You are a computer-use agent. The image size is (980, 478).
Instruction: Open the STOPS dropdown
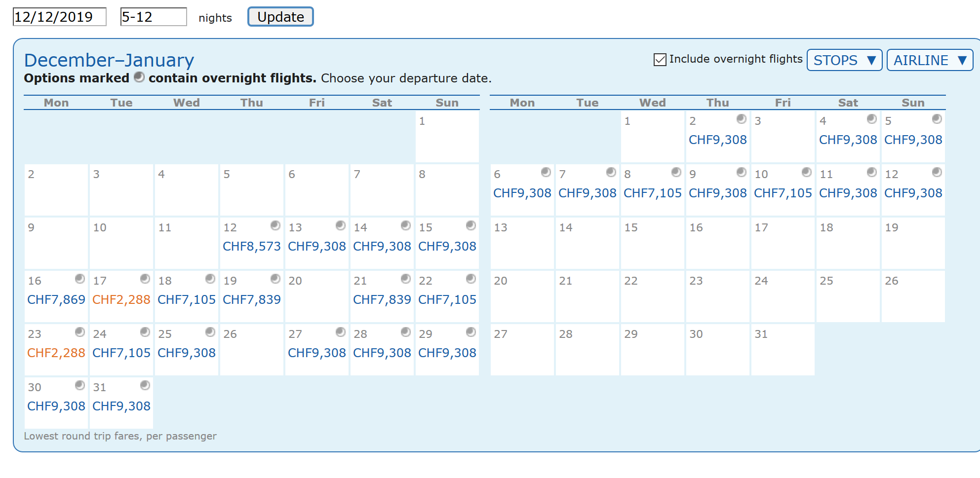pyautogui.click(x=844, y=60)
